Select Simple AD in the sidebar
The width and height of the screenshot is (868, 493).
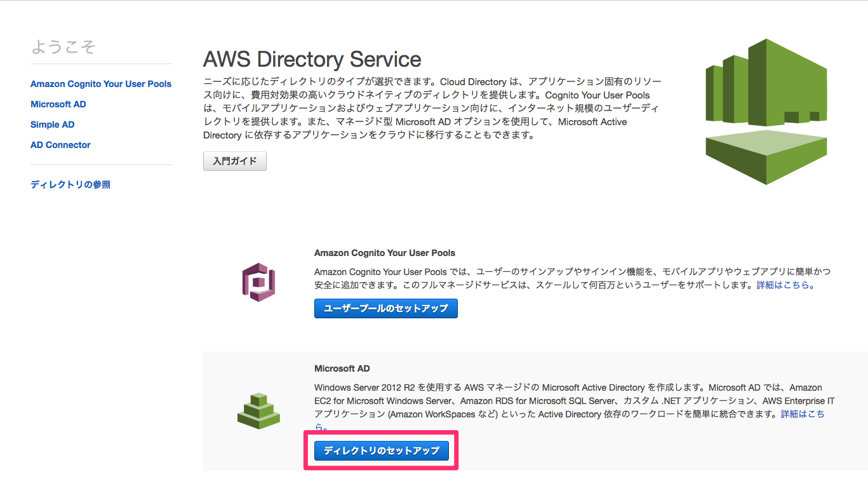point(52,124)
